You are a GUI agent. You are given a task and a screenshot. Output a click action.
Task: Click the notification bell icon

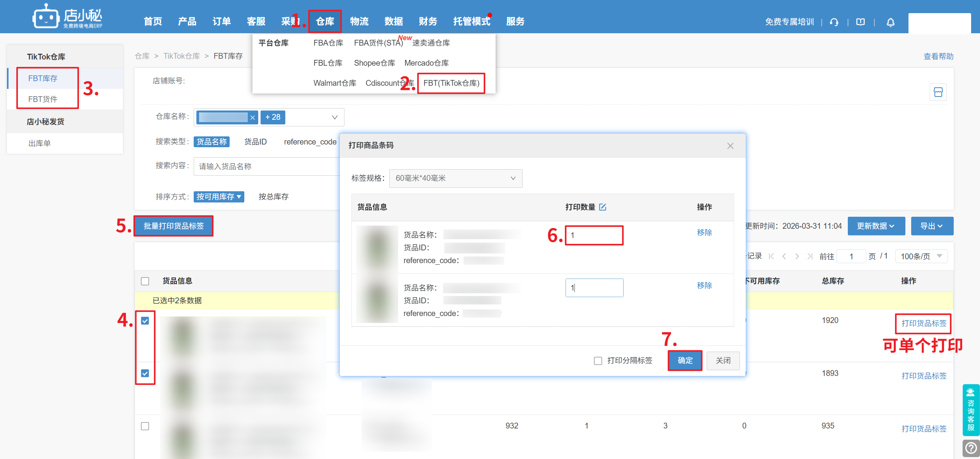pyautogui.click(x=890, y=22)
